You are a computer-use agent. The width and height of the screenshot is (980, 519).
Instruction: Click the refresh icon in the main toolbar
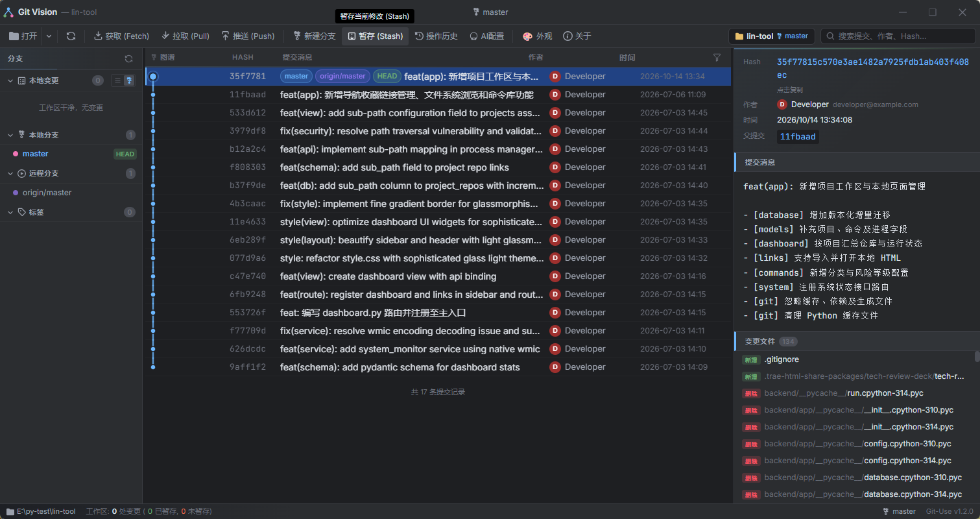tap(71, 36)
